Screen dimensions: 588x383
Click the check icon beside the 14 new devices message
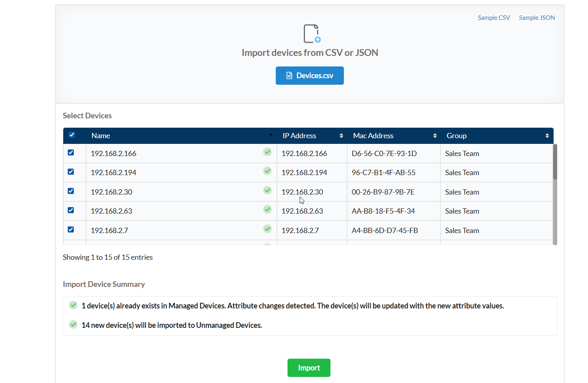[73, 325]
